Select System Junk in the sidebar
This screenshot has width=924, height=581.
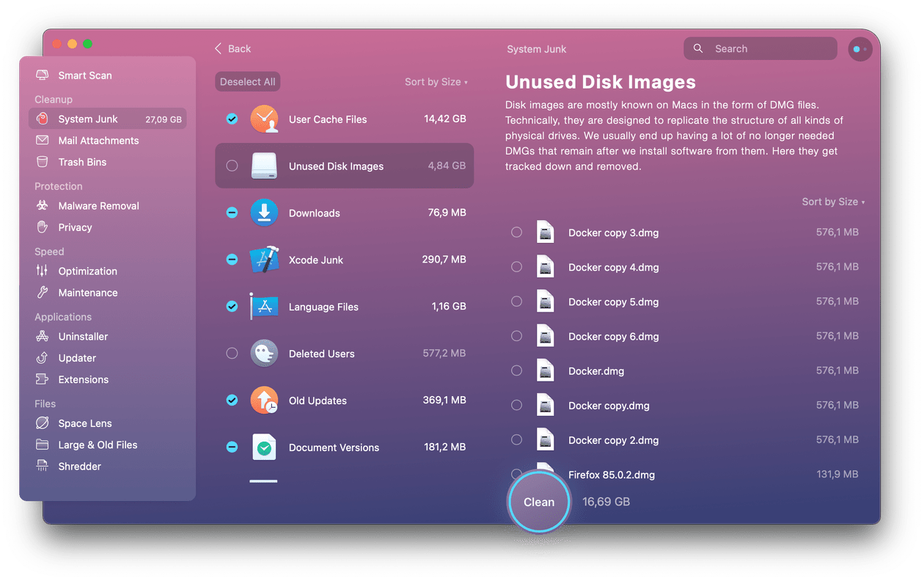click(108, 119)
